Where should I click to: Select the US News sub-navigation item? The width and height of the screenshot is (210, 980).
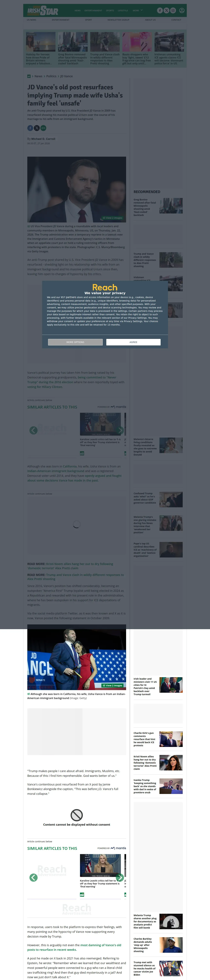[x=31, y=20]
